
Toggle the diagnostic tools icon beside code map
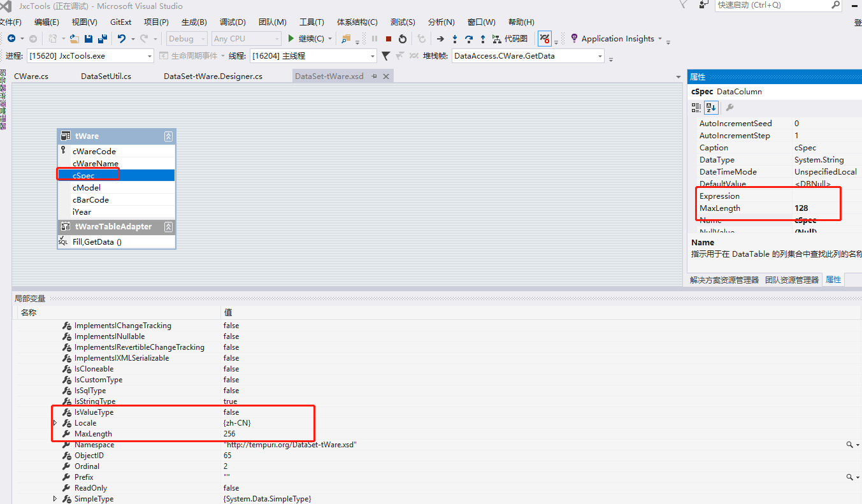[544, 39]
